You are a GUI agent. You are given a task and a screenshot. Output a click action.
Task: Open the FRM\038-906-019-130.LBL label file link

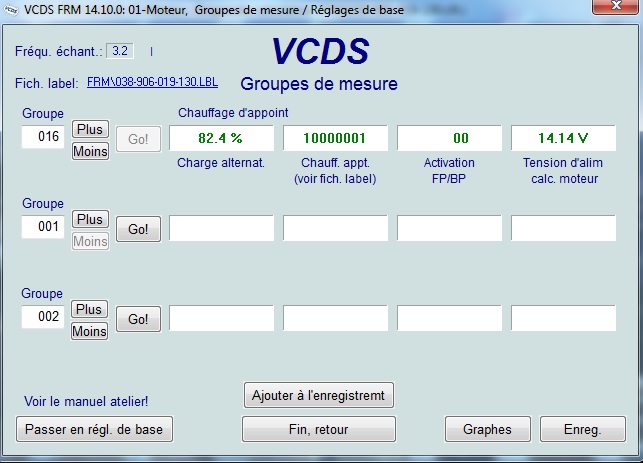(152, 82)
